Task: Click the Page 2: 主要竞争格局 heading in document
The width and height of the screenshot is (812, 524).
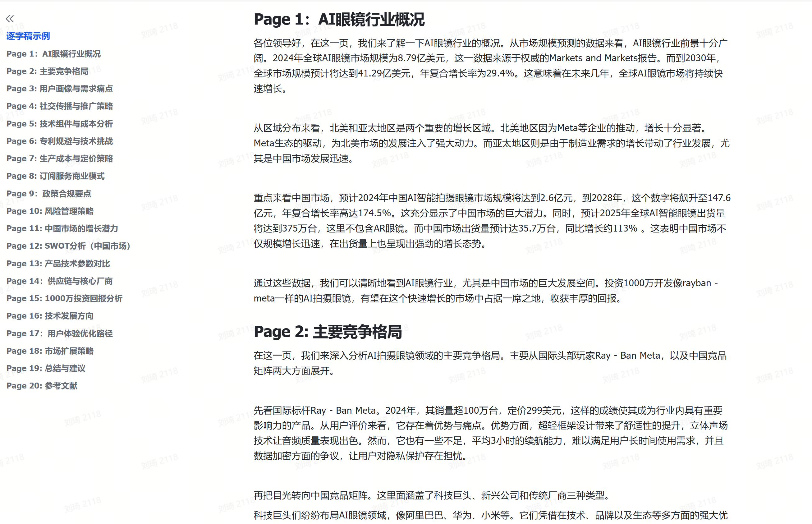Action: (328, 331)
